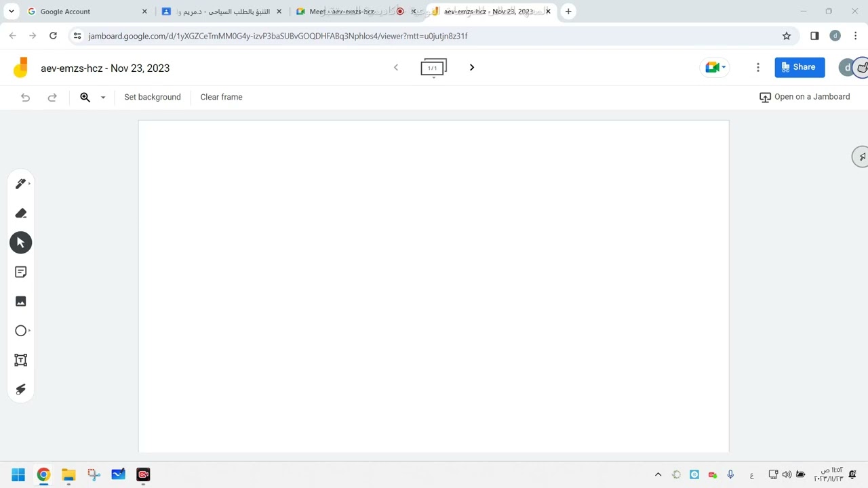Click the pin button at right edge
The height and width of the screenshot is (488, 868).
(x=861, y=157)
